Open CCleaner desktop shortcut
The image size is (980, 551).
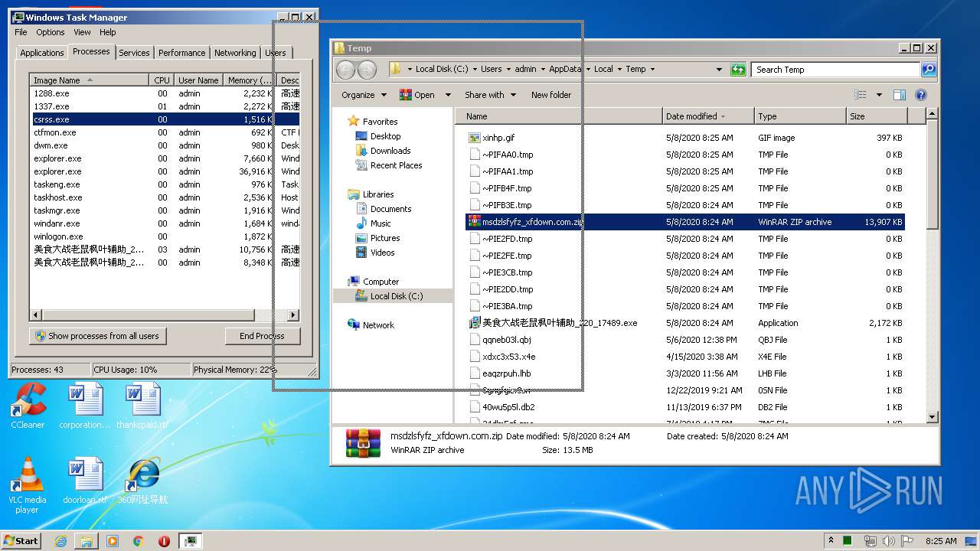tap(28, 405)
